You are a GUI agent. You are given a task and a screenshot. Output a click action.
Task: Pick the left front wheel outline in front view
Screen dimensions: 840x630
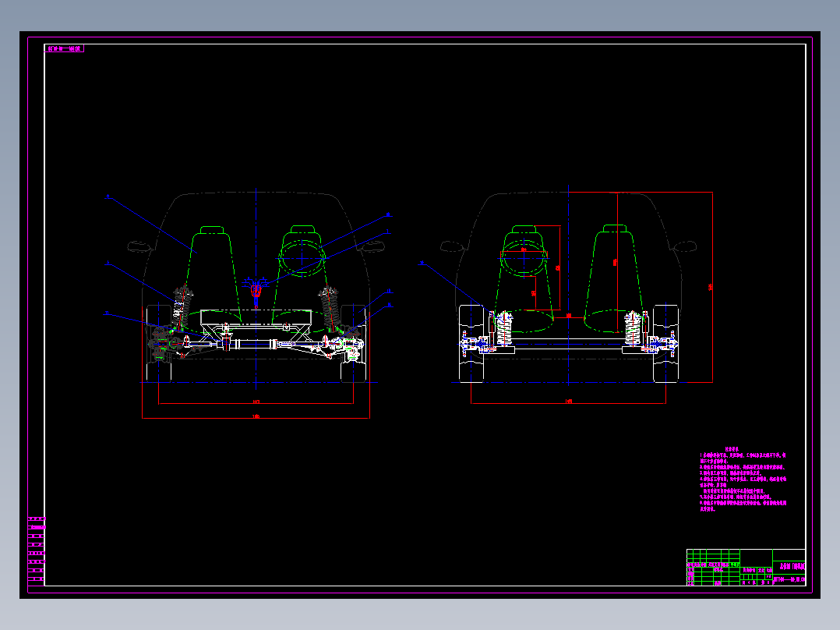[159, 343]
